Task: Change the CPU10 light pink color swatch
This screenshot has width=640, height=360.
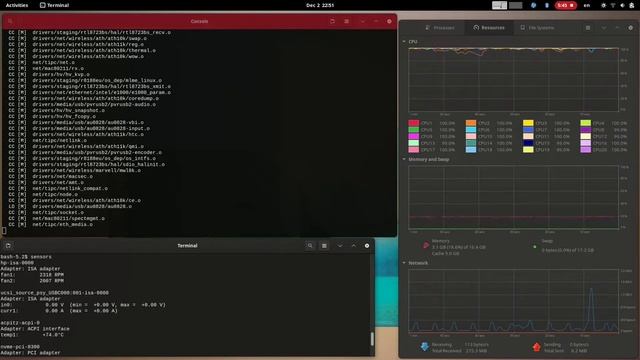Action: coord(471,136)
